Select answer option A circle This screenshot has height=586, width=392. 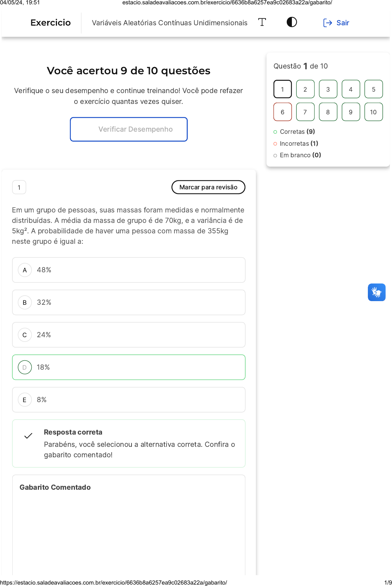click(25, 270)
